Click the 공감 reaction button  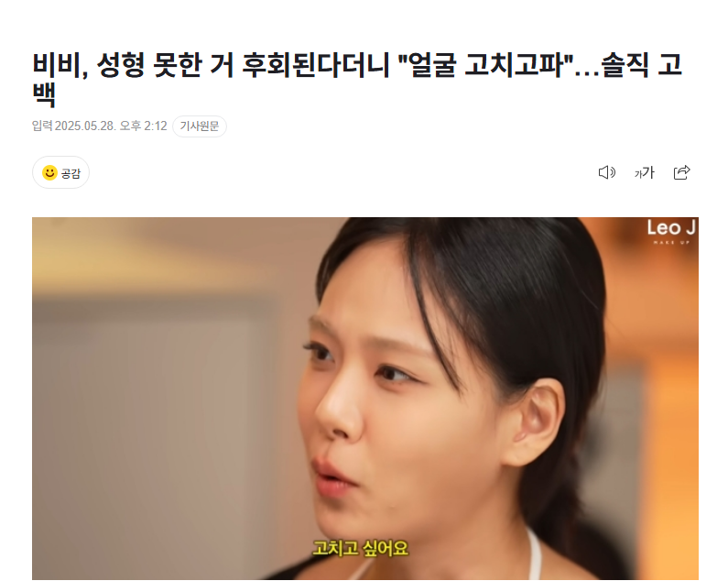(60, 173)
